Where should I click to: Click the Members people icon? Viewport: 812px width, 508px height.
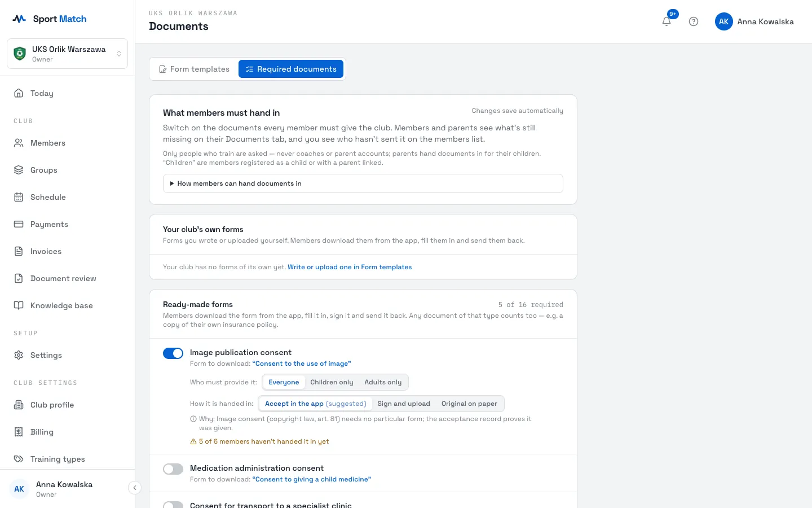tap(19, 143)
